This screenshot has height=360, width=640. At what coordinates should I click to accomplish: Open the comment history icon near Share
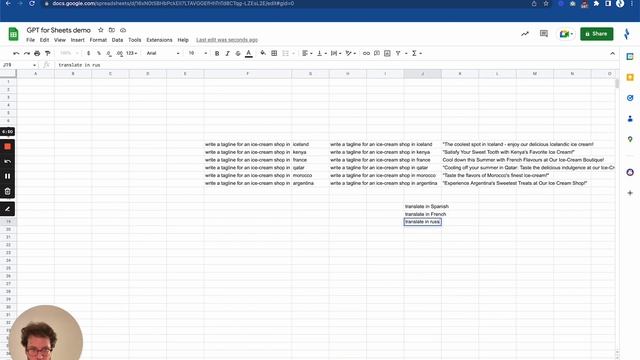tap(544, 34)
